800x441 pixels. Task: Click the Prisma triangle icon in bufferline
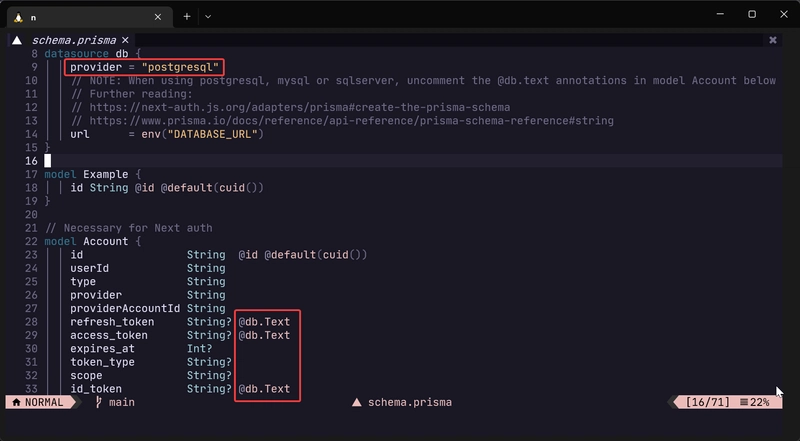coord(17,40)
